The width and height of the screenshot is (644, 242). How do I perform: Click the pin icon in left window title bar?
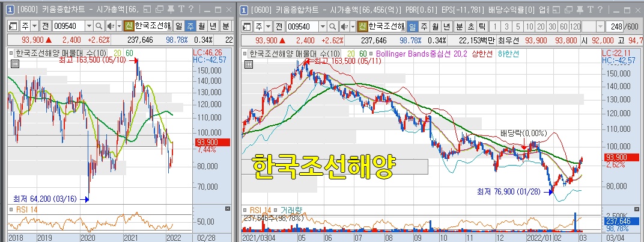pos(171,10)
